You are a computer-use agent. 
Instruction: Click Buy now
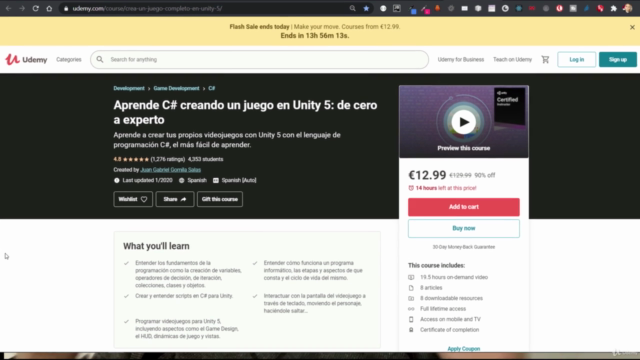pos(464,229)
